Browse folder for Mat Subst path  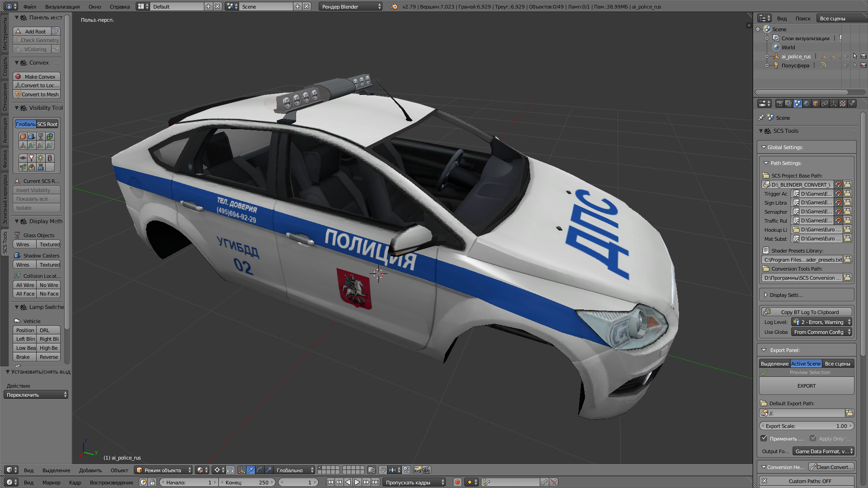(847, 239)
